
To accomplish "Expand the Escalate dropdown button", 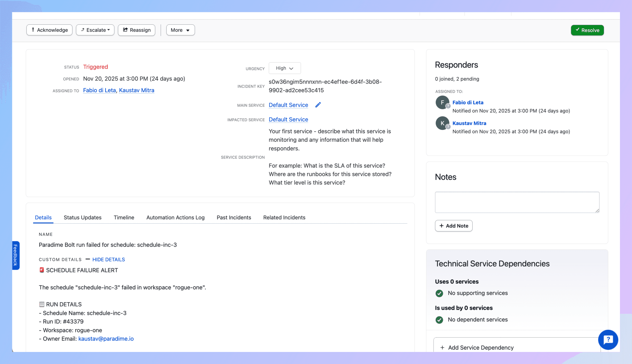I will point(95,30).
